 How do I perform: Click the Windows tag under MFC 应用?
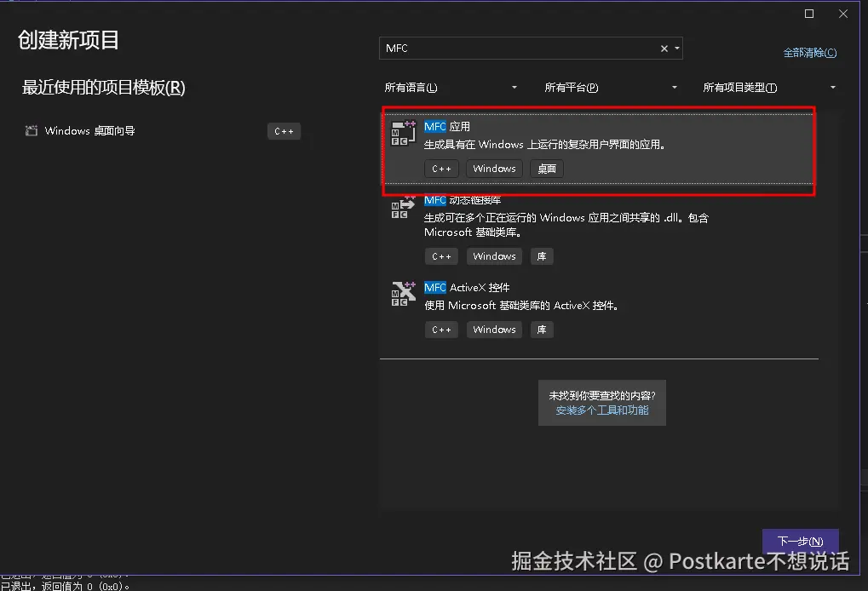(494, 169)
